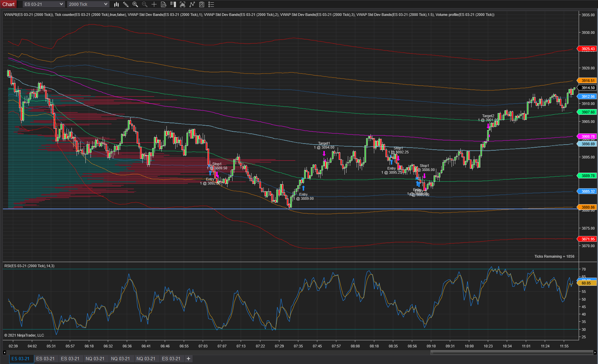Click the zoom in magnifier
This screenshot has height=364, width=598.
135,4
